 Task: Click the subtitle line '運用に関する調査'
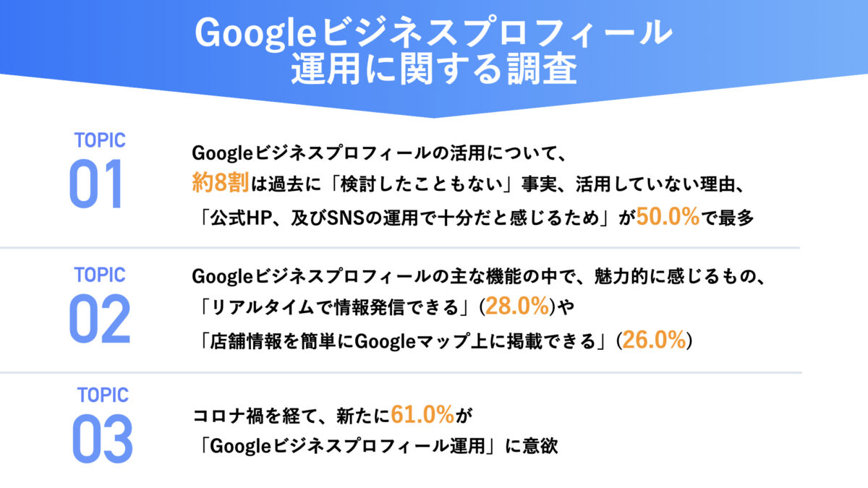(433, 70)
